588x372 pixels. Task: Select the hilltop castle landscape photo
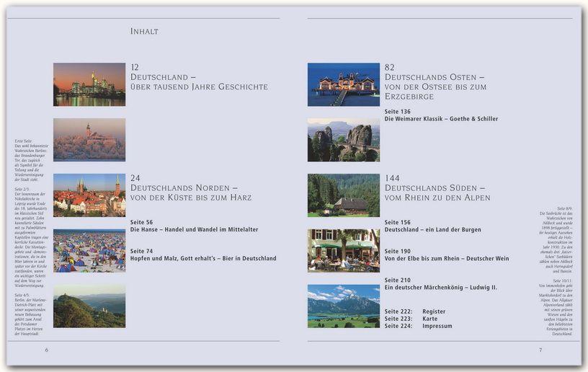point(89,306)
